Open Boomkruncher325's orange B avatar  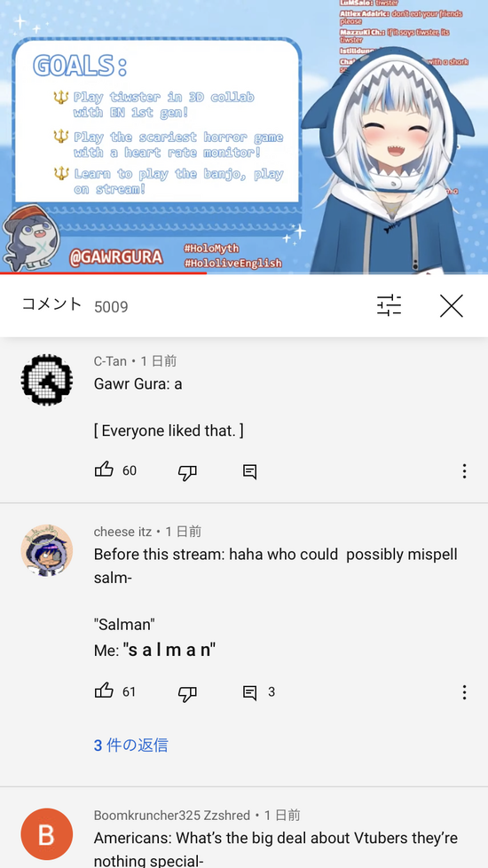tap(46, 834)
